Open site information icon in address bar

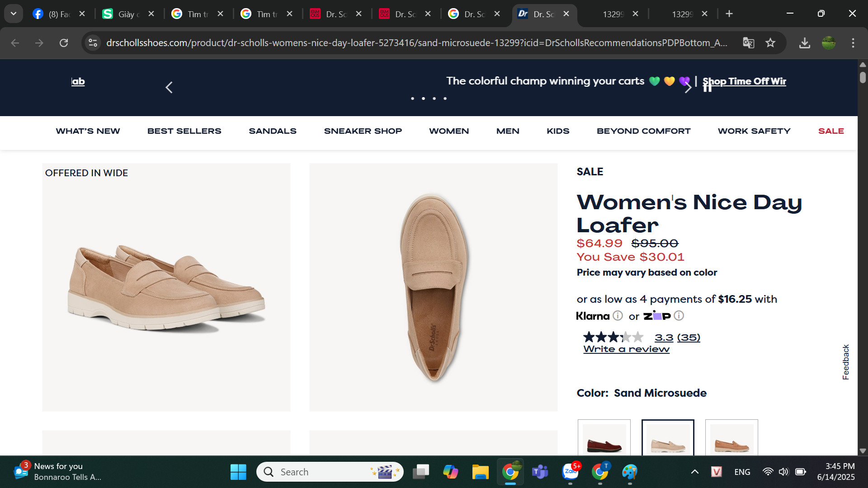pyautogui.click(x=93, y=43)
